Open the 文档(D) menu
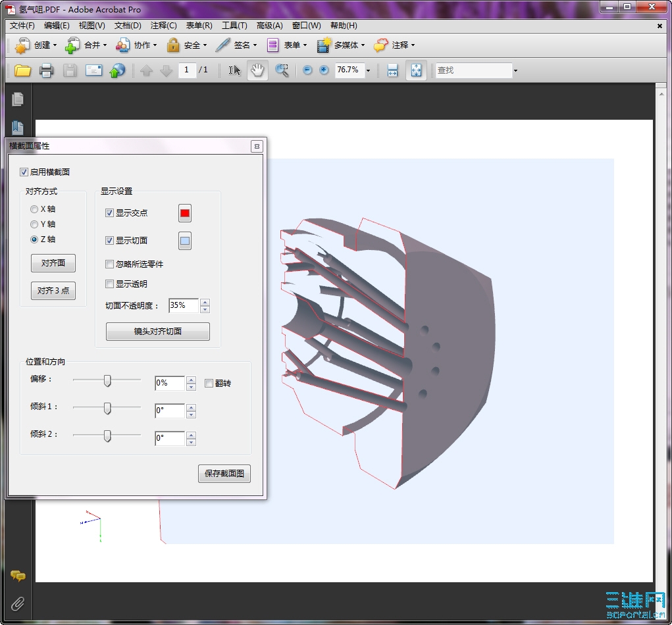Image resolution: width=672 pixels, height=625 pixels. pos(128,26)
